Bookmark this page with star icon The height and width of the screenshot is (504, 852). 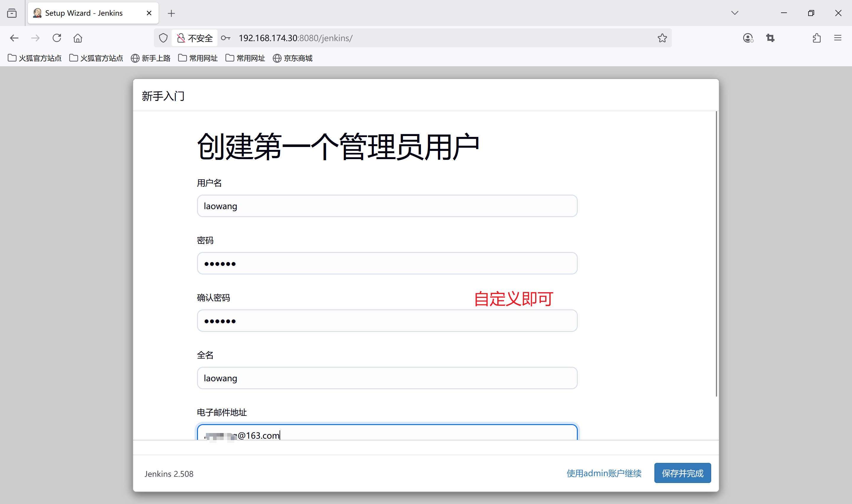point(662,38)
